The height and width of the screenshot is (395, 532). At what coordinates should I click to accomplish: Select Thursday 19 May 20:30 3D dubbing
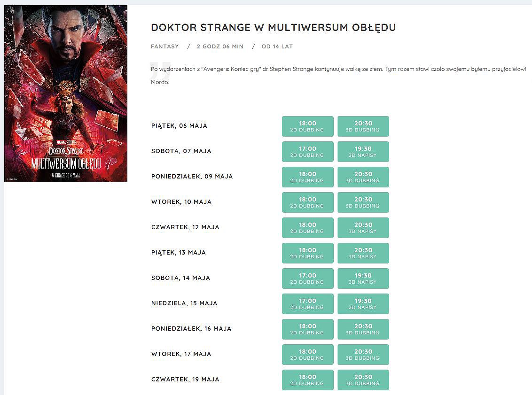click(x=363, y=380)
